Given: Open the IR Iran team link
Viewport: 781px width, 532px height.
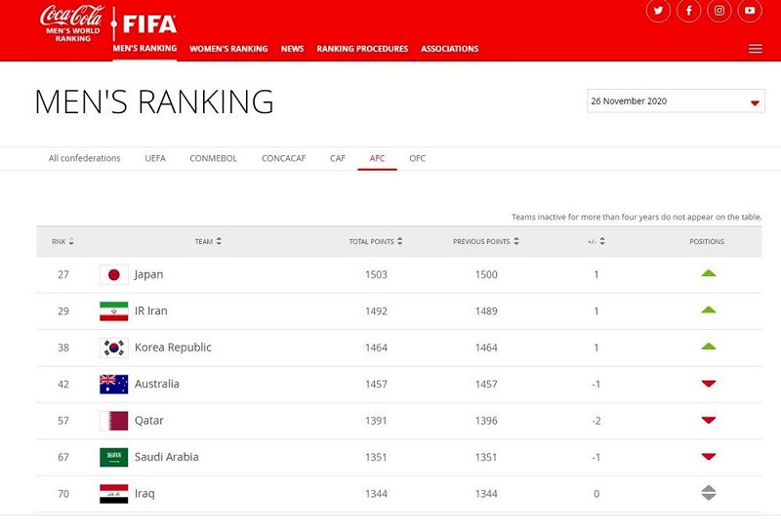Looking at the screenshot, I should coord(150,311).
